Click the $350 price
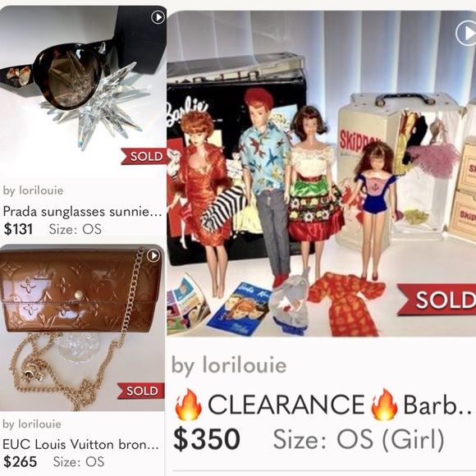The height and width of the screenshot is (476, 476). click(207, 439)
